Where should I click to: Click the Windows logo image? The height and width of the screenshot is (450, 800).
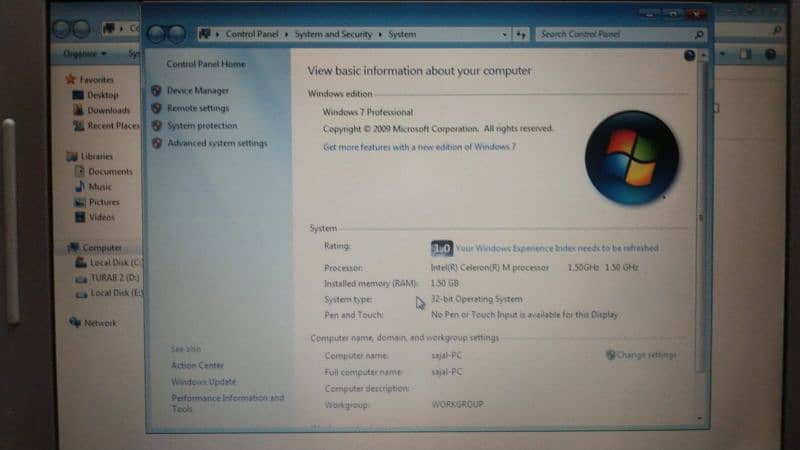[x=632, y=158]
